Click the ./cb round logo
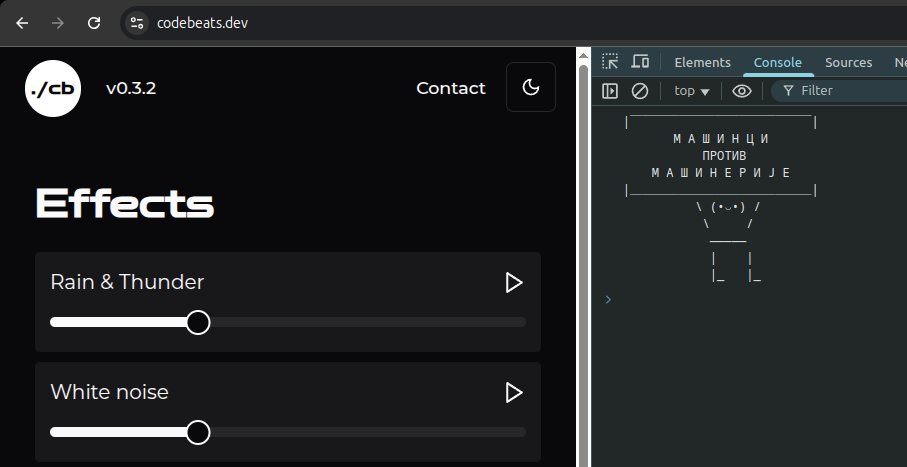The width and height of the screenshot is (907, 467). 53,89
